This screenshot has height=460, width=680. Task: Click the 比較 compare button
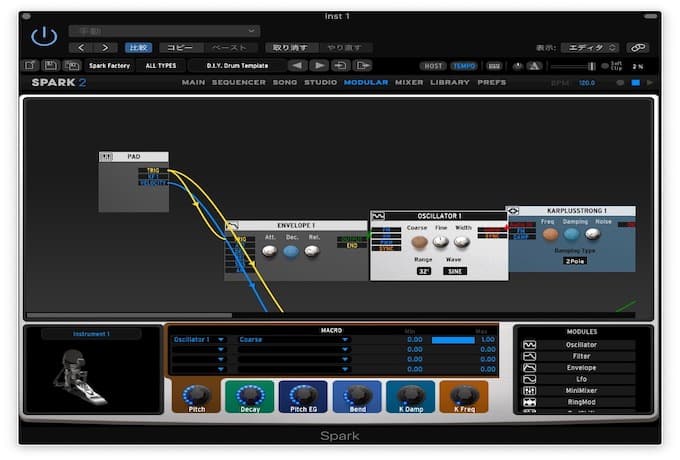point(138,48)
